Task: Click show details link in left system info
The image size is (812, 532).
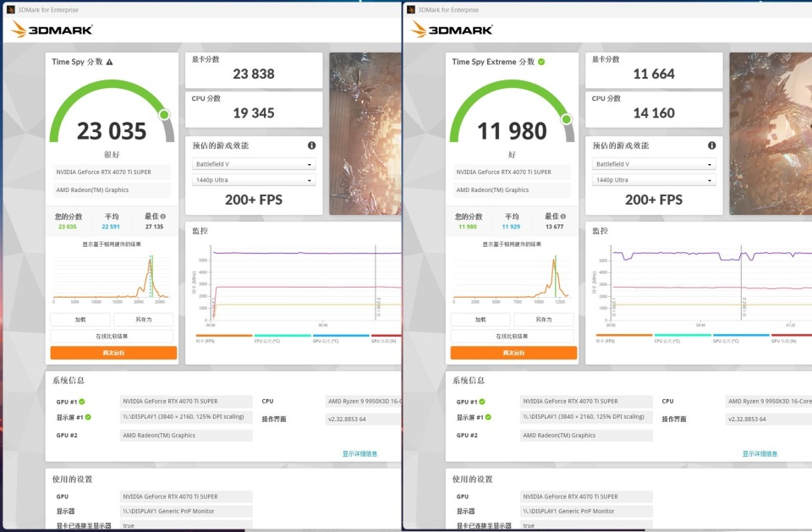Action: tap(360, 454)
